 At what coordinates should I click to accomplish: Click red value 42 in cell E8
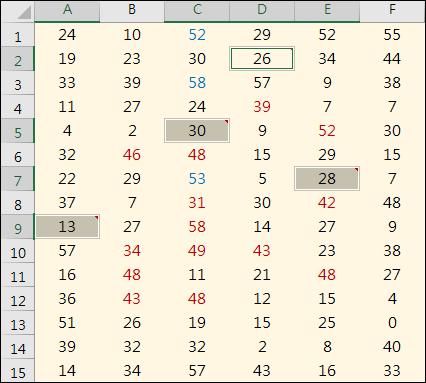(327, 203)
